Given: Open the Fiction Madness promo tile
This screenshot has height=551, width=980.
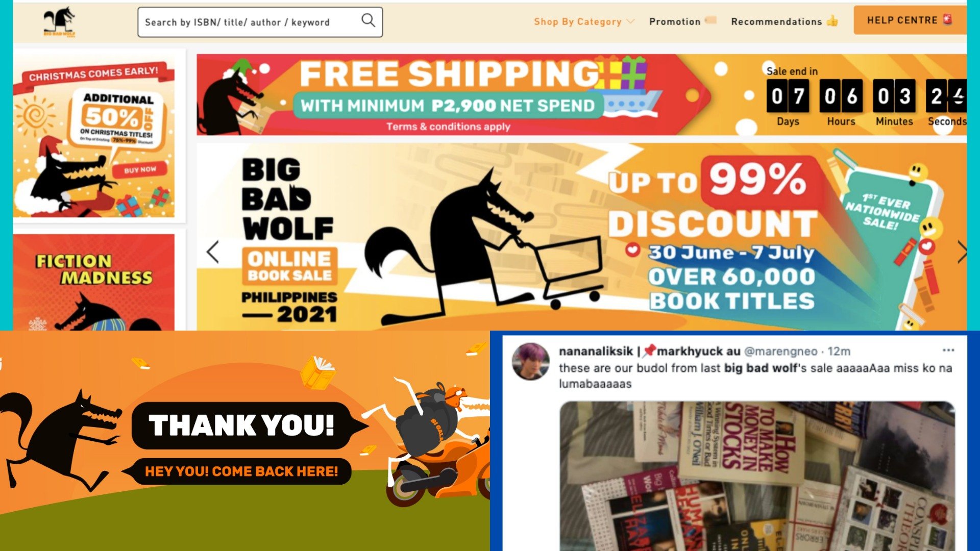Looking at the screenshot, I should (x=94, y=282).
